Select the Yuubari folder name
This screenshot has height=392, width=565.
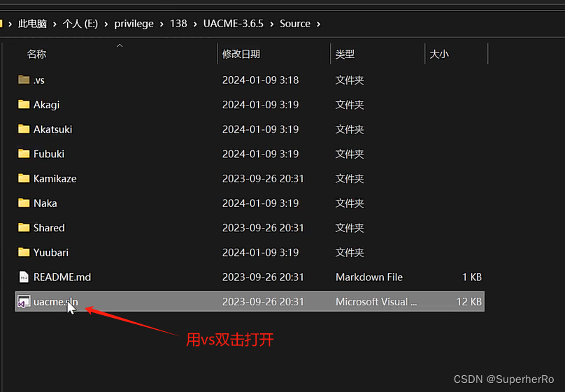(x=51, y=252)
